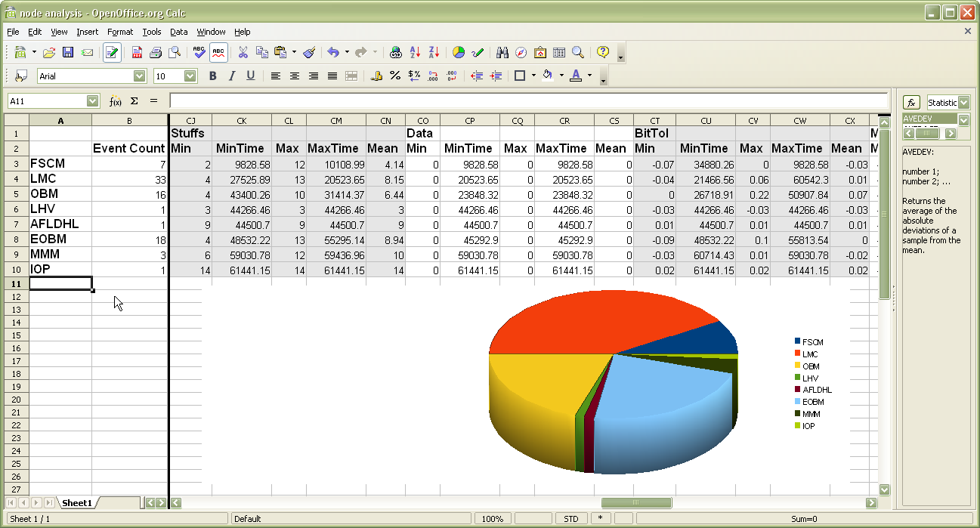The height and width of the screenshot is (528, 980).
Task: Export directly as PDF icon
Action: pyautogui.click(x=137, y=52)
